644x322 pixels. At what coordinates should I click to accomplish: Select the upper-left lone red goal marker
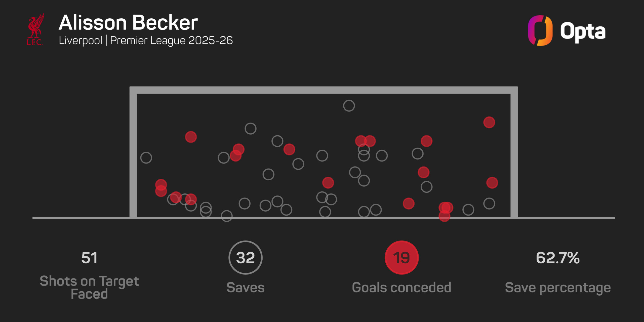point(191,137)
